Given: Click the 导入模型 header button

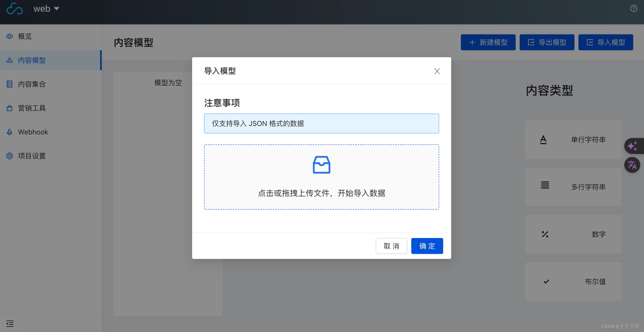Looking at the screenshot, I should 606,42.
